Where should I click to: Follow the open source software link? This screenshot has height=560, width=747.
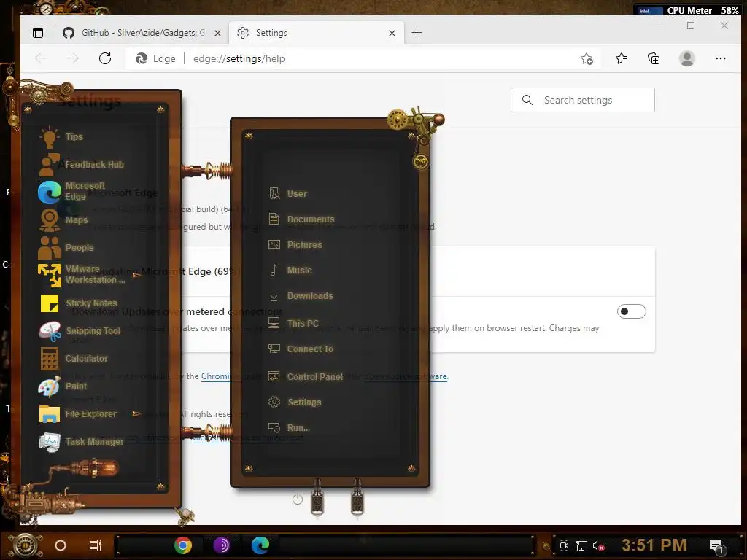406,376
